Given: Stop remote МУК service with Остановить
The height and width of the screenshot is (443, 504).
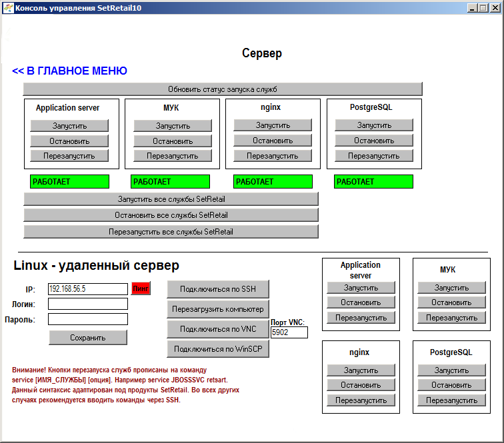Looking at the screenshot, I should pos(451,302).
